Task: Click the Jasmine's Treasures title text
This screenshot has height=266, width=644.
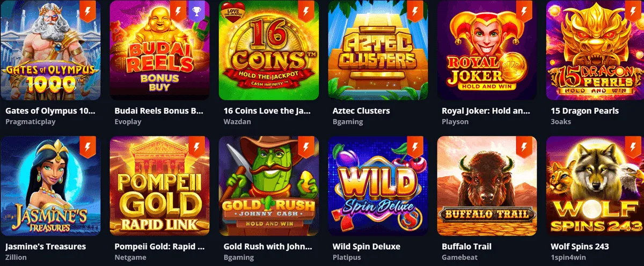Action: coord(46,247)
